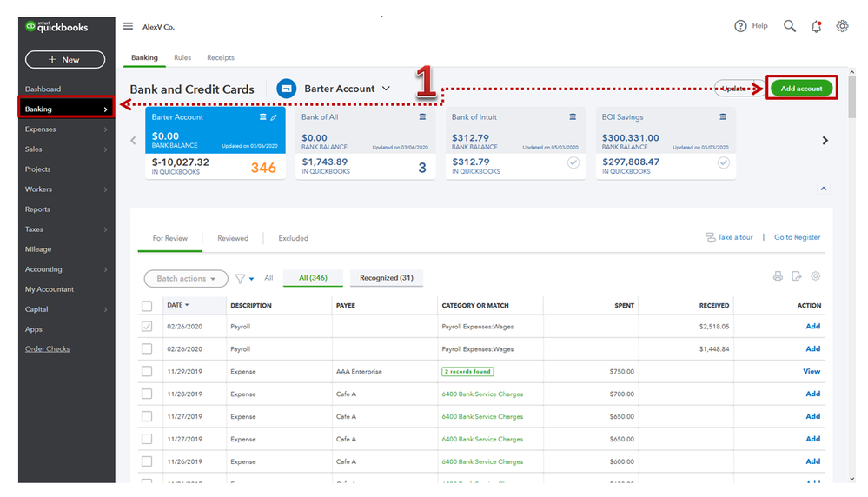The image size is (868, 497).
Task: Click the Add account button
Action: (802, 89)
